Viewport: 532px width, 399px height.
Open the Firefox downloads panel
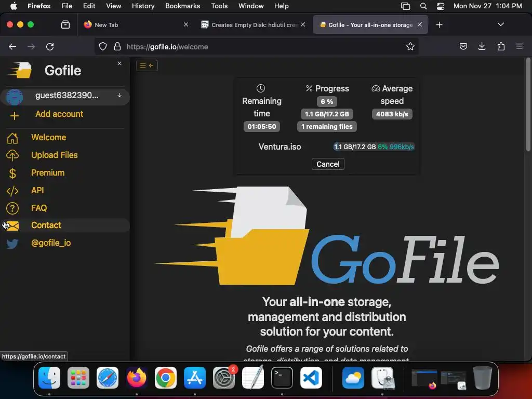pyautogui.click(x=482, y=46)
